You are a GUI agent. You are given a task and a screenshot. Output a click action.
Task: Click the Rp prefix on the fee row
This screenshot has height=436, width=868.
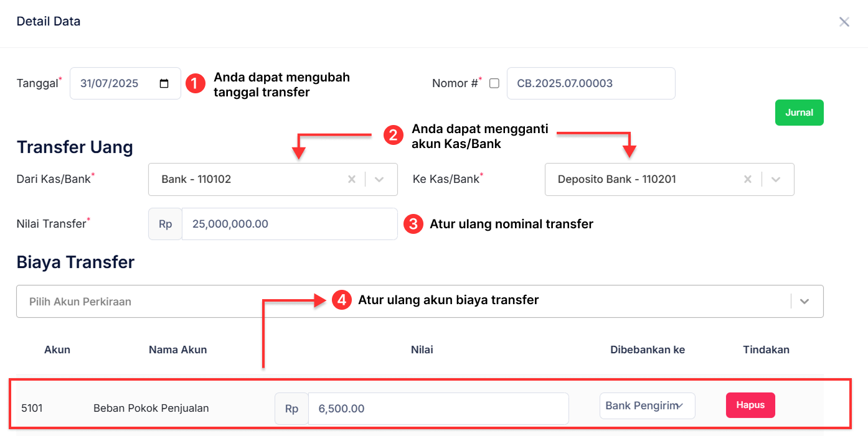(291, 408)
